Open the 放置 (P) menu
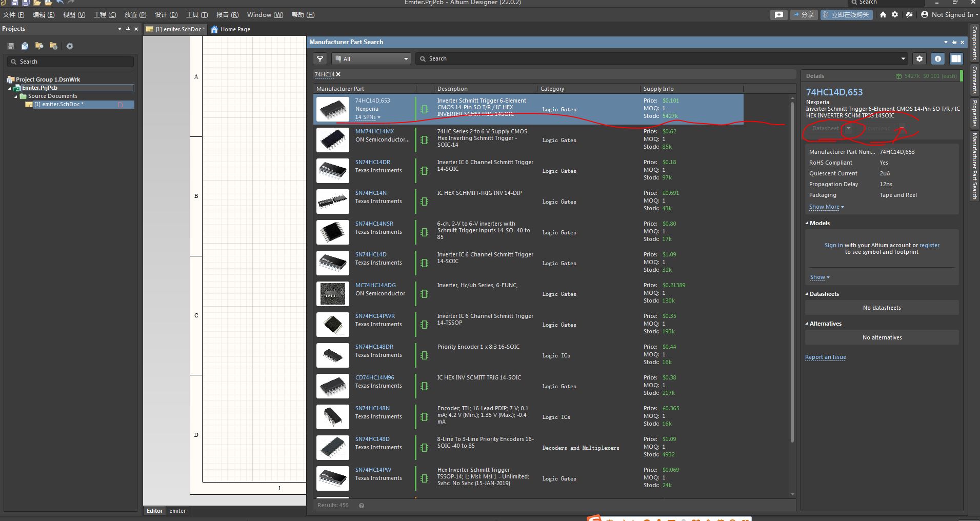980x521 pixels. click(135, 15)
